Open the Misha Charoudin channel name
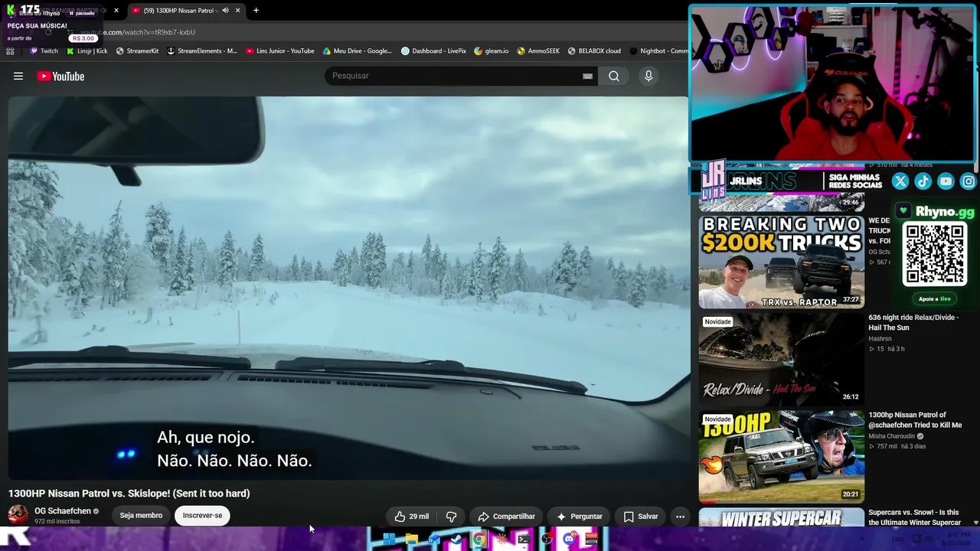Screen dimensions: 980x551 click(x=891, y=436)
